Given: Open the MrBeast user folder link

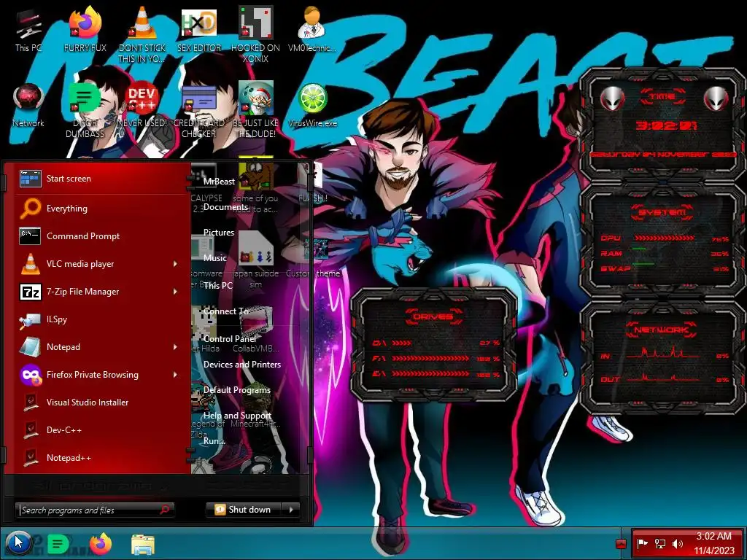Looking at the screenshot, I should point(219,181).
